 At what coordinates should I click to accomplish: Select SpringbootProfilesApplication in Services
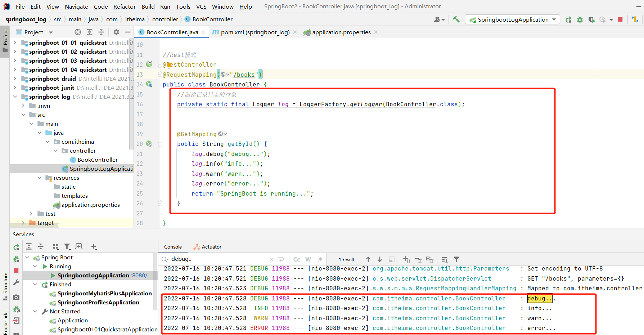pos(98,302)
